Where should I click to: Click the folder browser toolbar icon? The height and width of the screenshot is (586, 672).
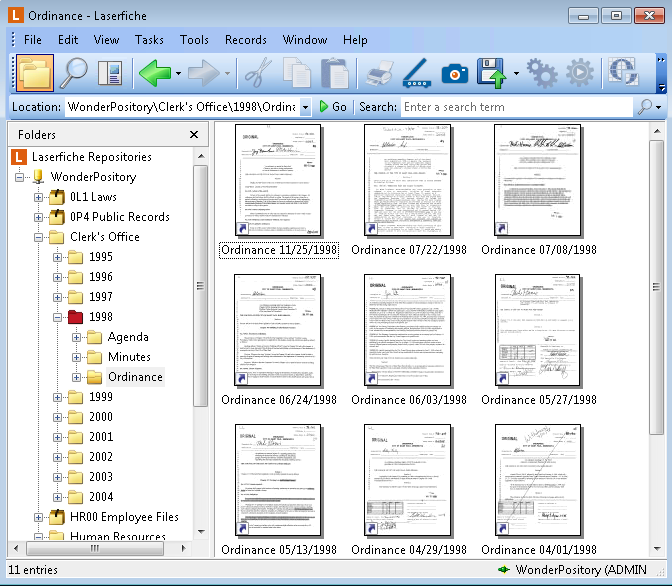pos(35,73)
